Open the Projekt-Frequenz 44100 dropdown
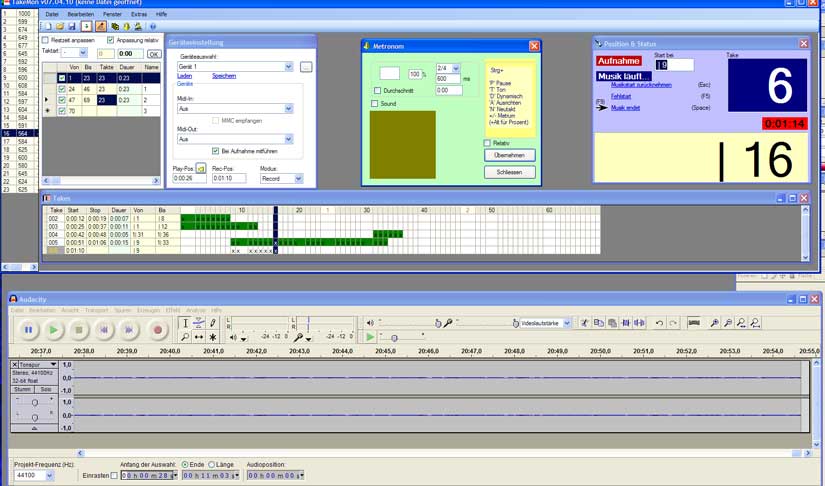Viewport: 825px width, 486px height. (49, 476)
